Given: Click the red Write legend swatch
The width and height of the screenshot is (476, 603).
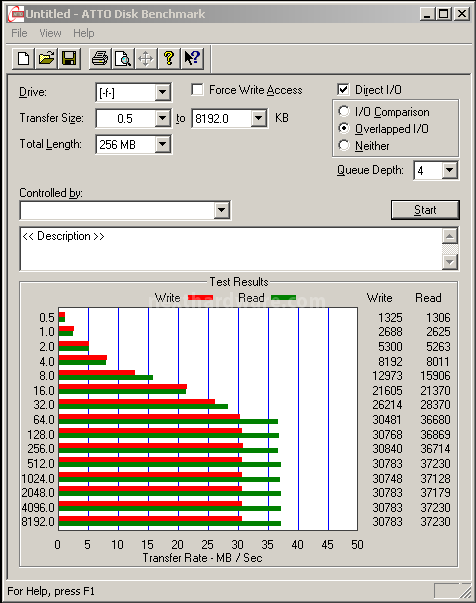Looking at the screenshot, I should pyautogui.click(x=200, y=298).
